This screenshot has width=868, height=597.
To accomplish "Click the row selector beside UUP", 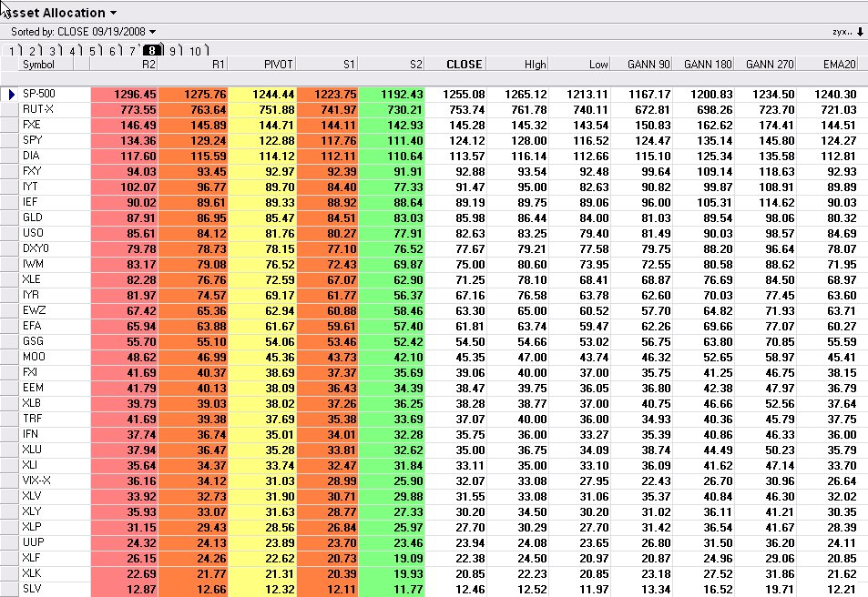I will [9, 543].
